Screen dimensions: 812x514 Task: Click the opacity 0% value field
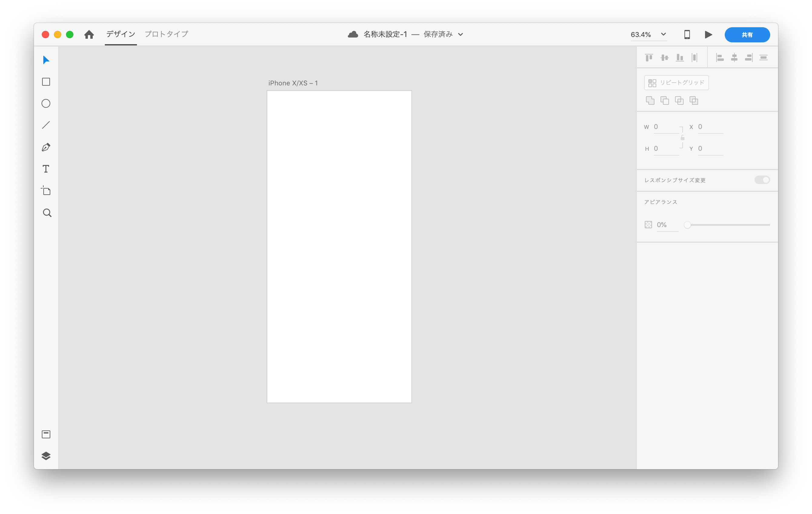(x=667, y=225)
